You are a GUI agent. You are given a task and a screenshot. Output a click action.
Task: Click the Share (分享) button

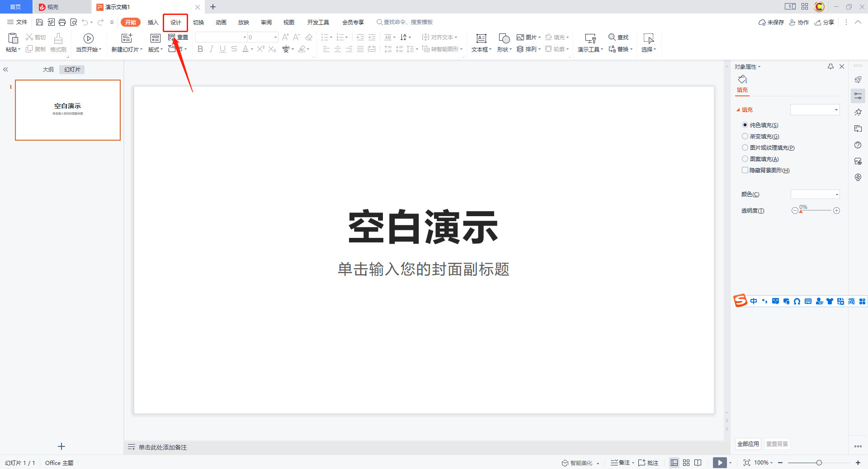824,22
